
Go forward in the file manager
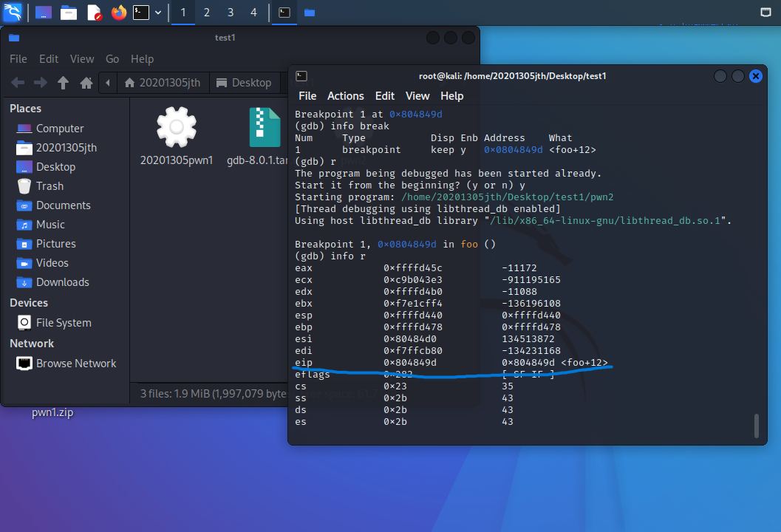[41, 83]
